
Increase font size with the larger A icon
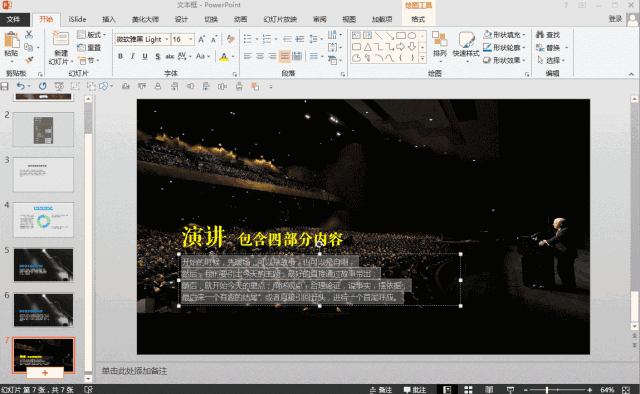coord(201,39)
